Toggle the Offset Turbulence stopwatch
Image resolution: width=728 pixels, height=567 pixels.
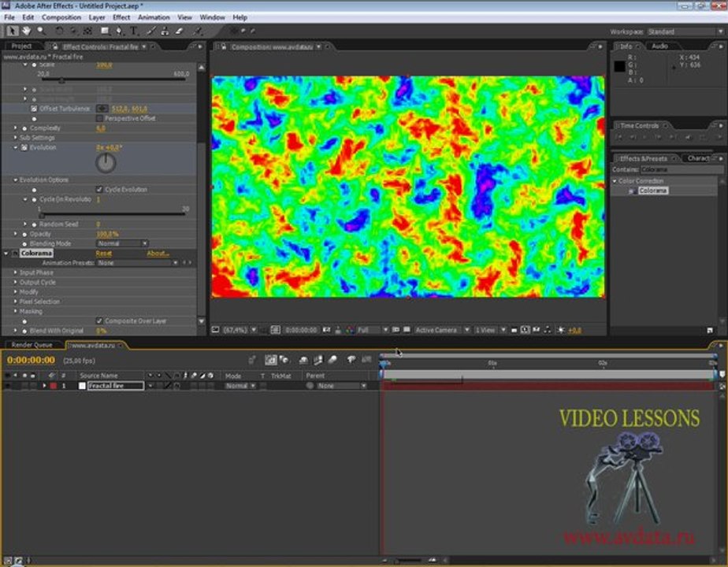click(34, 109)
